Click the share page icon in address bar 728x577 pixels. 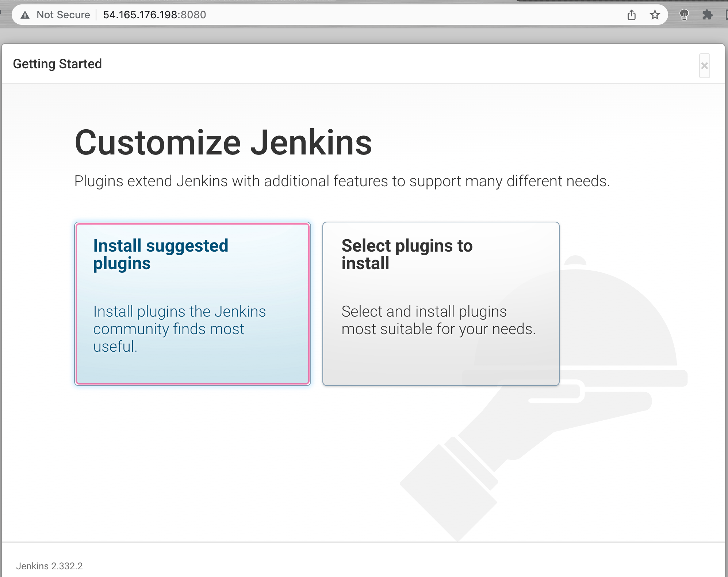(x=631, y=15)
